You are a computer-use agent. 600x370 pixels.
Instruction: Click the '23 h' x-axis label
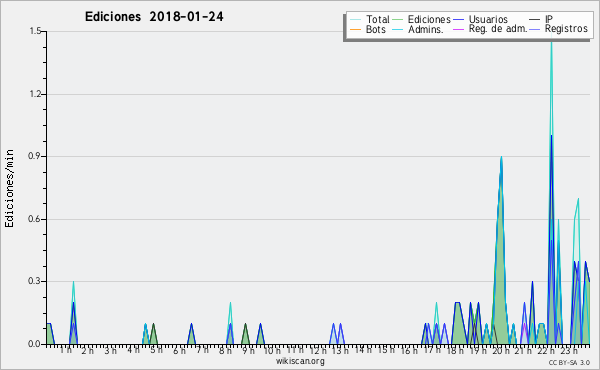(569, 350)
